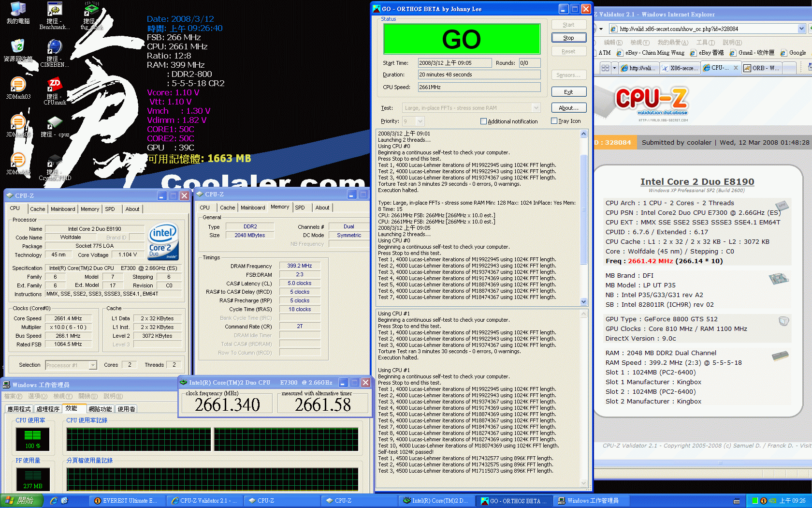812x508 pixels.
Task: Expand the Test type dropdown in Orthos
Action: (536, 108)
